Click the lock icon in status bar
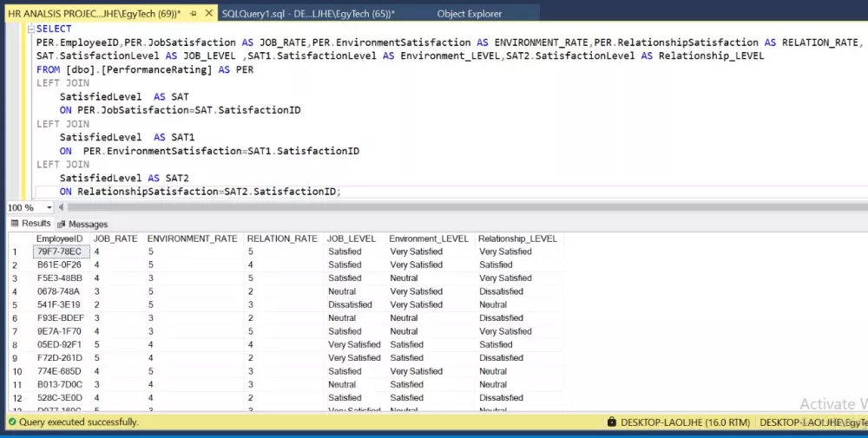Screen dimensions: 868x438 pos(612,422)
